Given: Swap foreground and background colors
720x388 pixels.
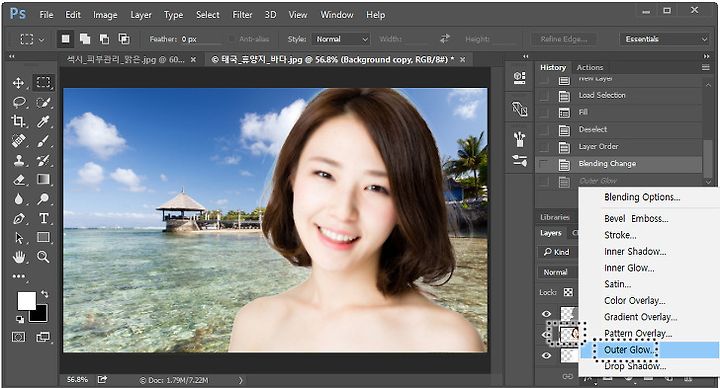Looking at the screenshot, I should click(x=45, y=293).
